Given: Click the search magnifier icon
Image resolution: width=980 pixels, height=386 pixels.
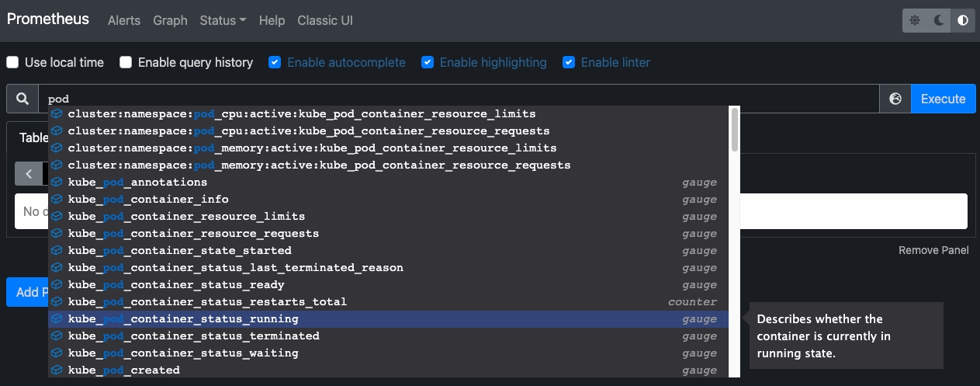Looking at the screenshot, I should pyautogui.click(x=23, y=99).
